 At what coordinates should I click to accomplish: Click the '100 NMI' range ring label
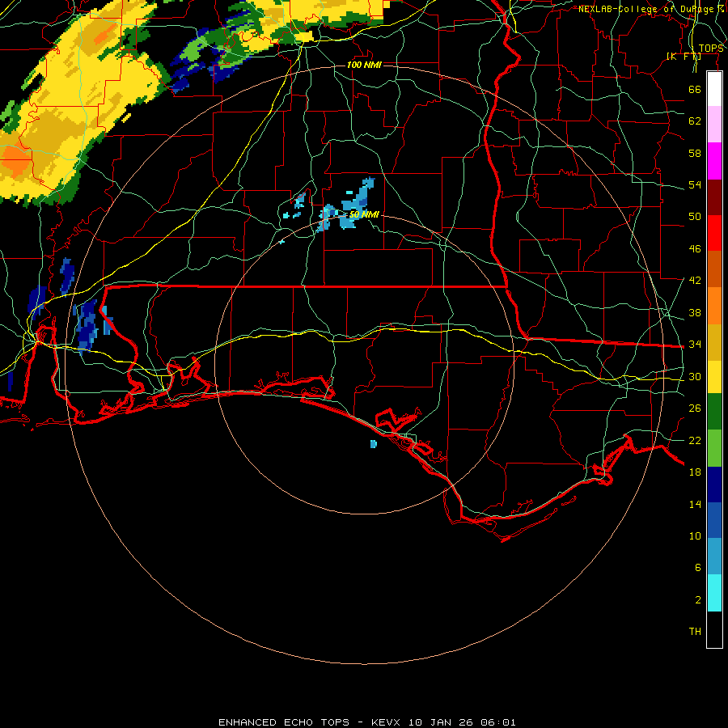(364, 65)
